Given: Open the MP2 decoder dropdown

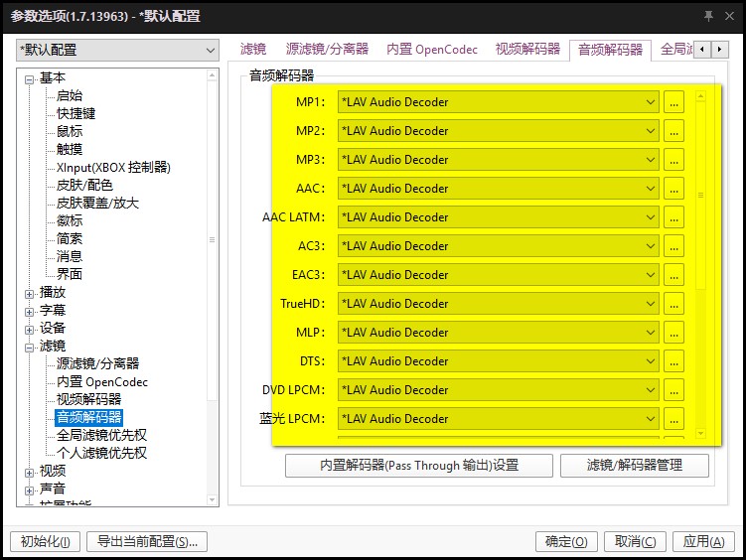Looking at the screenshot, I should [x=498, y=131].
